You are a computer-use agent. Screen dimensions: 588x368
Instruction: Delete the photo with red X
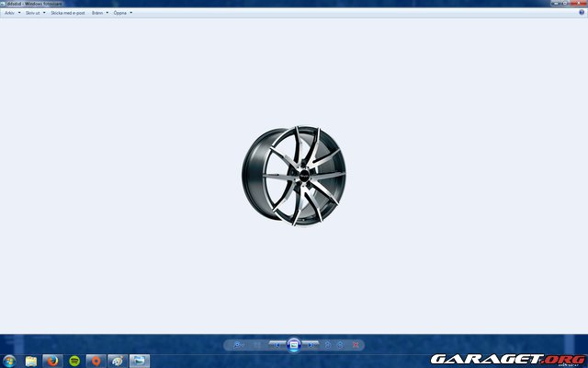(356, 345)
